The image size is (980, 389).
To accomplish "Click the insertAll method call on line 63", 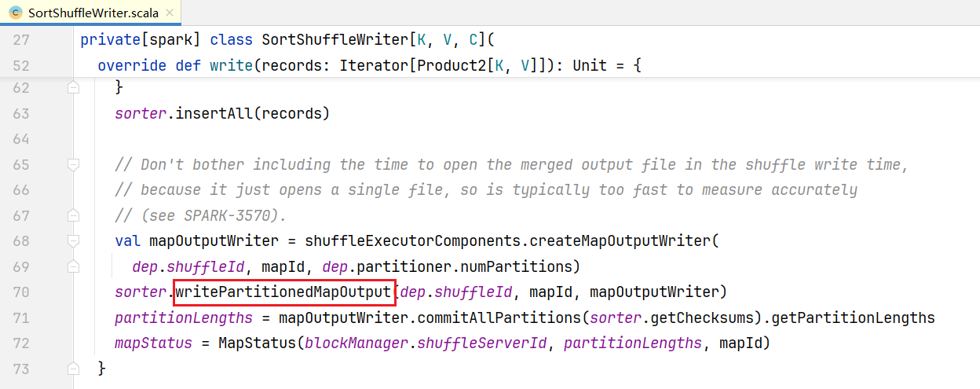I will click(210, 114).
